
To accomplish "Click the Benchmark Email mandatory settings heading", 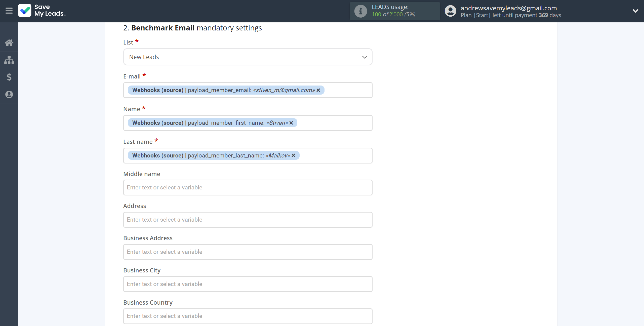I will [x=192, y=28].
